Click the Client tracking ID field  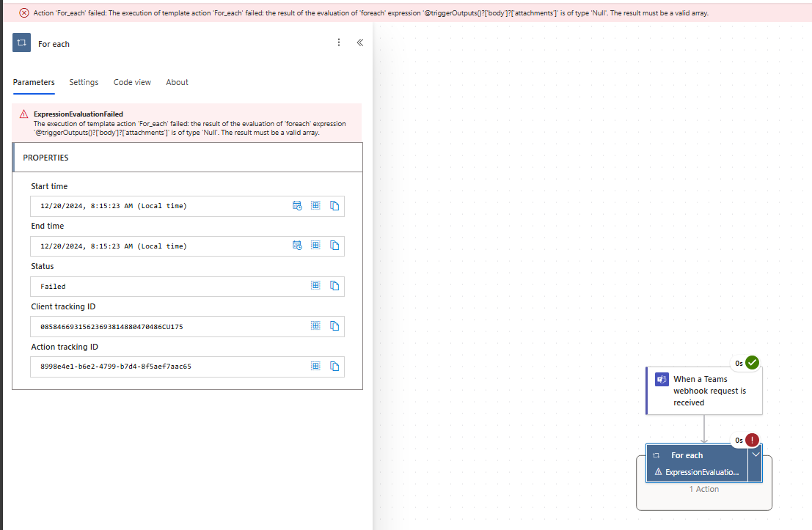coord(187,327)
